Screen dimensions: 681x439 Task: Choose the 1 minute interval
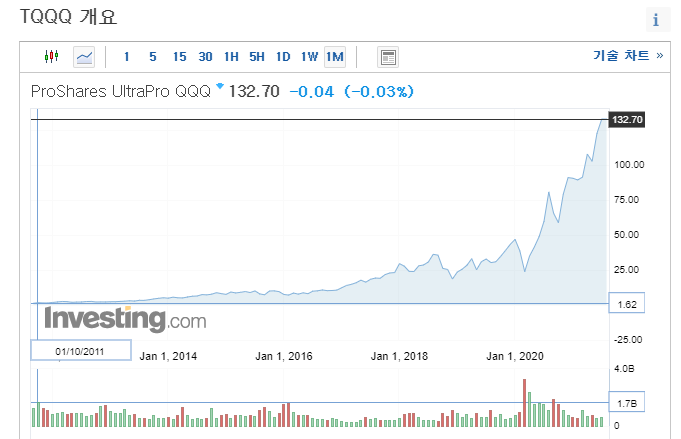[x=126, y=57]
